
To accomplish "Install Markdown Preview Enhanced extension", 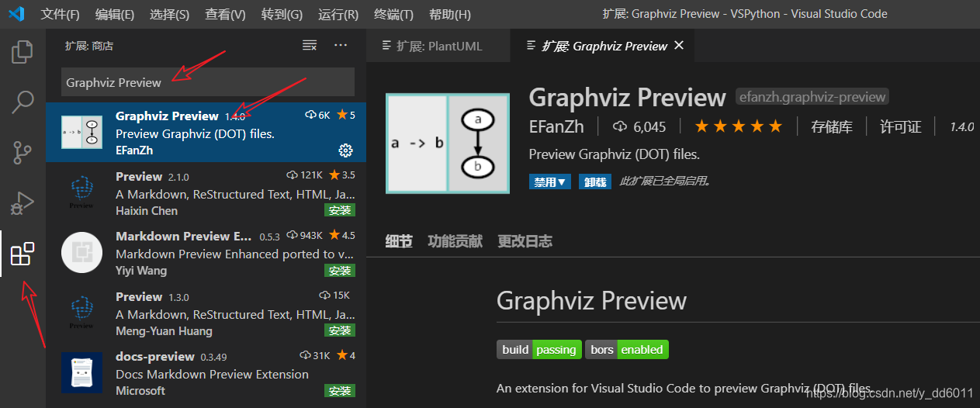I will coord(340,271).
